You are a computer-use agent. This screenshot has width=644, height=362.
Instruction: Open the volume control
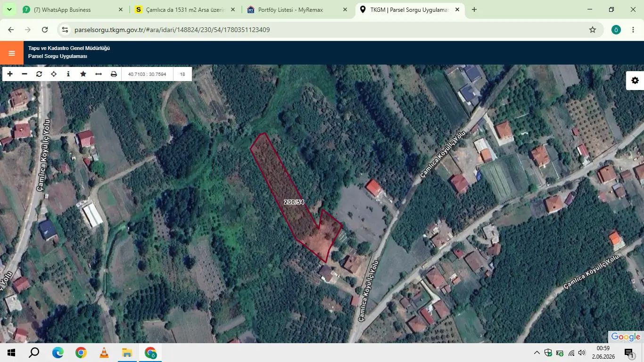pyautogui.click(x=582, y=353)
